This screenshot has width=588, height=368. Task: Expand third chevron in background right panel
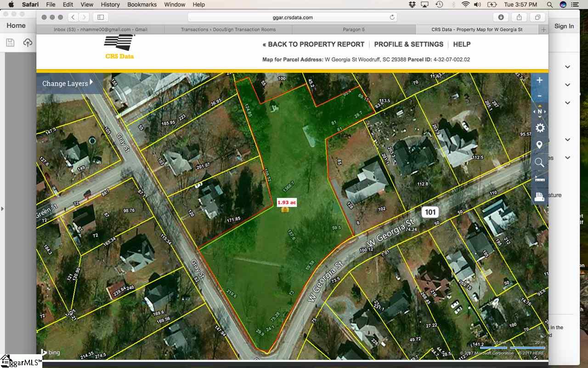pos(568,103)
